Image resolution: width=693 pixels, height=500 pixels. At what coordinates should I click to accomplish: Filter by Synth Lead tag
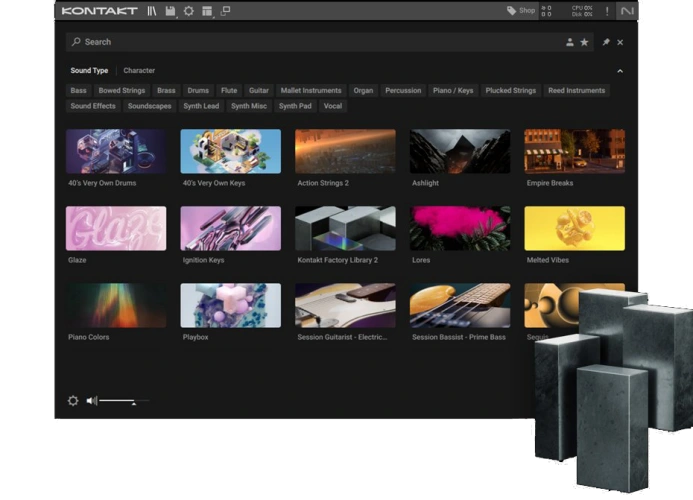tap(201, 106)
